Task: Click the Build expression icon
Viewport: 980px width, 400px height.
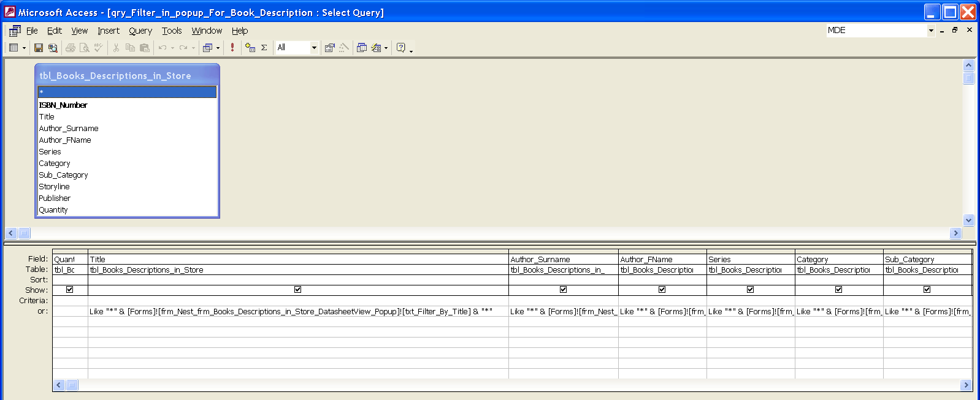Action: point(344,48)
